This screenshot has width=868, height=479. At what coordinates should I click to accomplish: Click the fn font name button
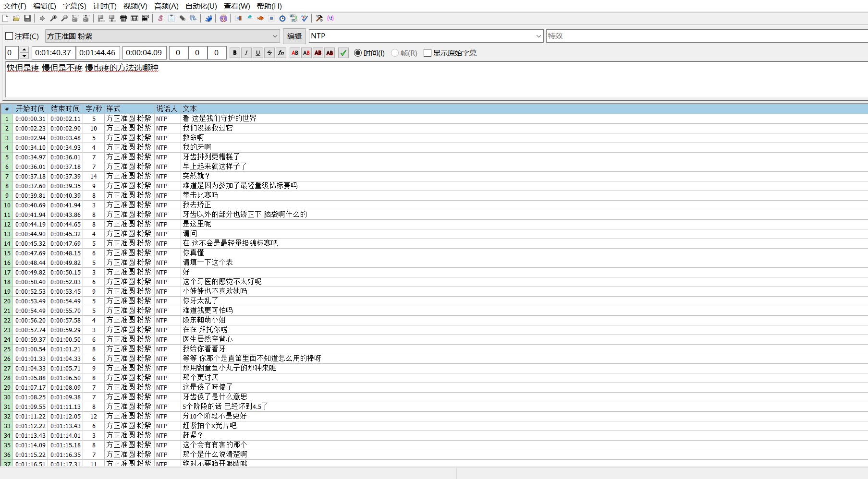coord(281,53)
